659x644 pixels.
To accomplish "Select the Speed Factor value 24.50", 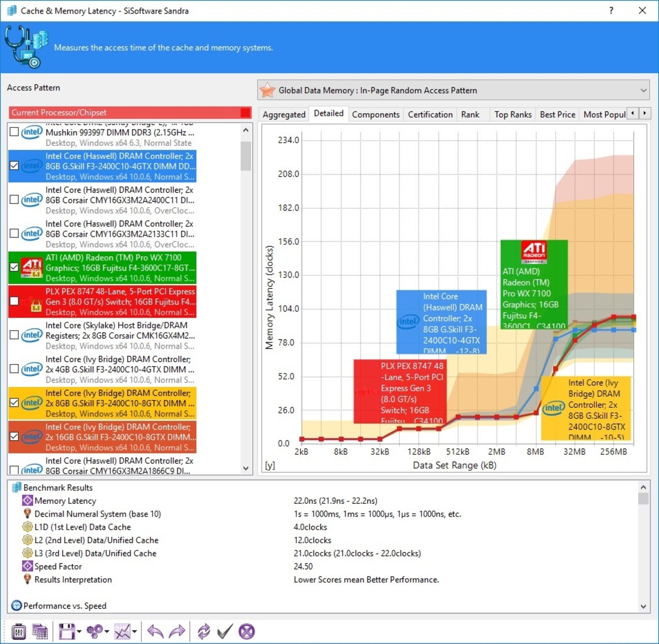I will (303, 566).
